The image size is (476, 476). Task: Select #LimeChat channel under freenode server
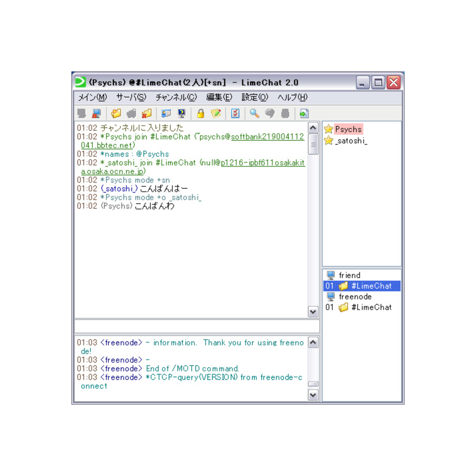tap(372, 307)
